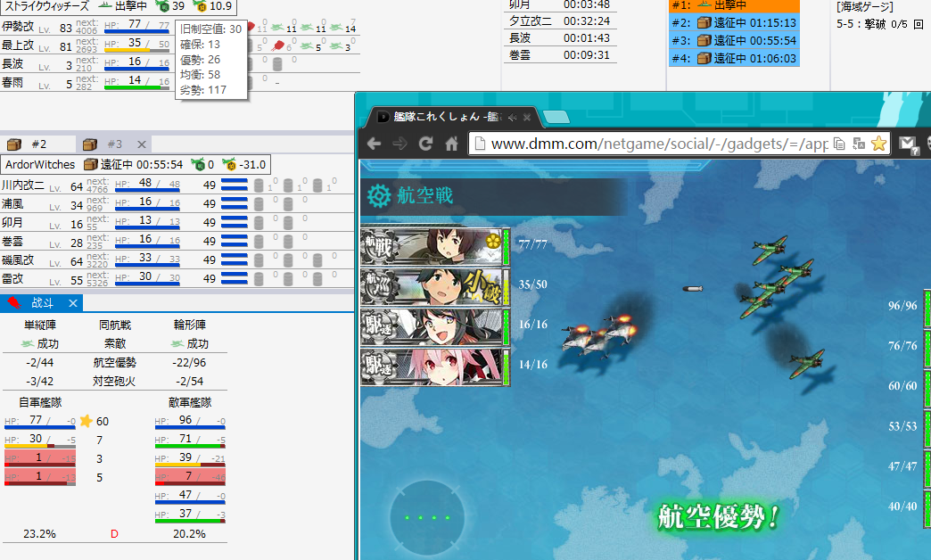Image resolution: width=931 pixels, height=560 pixels.
Task: Click the air power icon showing 39
Action: point(162,6)
